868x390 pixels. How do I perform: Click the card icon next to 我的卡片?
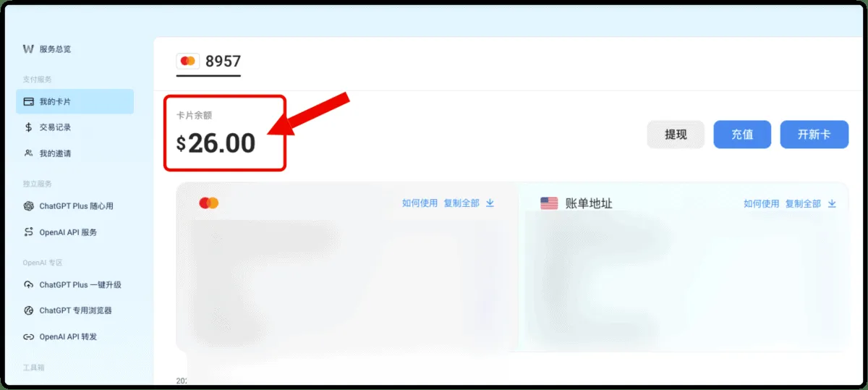click(28, 101)
